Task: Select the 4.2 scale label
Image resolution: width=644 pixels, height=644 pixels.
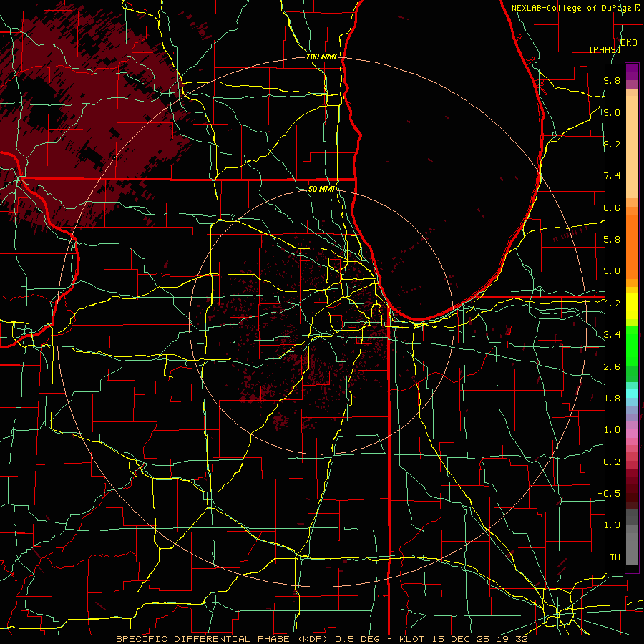Action: 612,303
